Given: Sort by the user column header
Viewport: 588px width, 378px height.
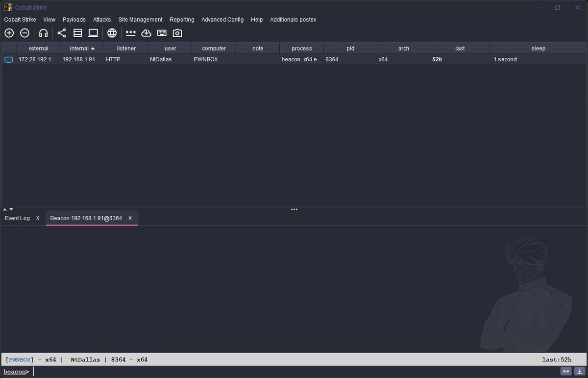Looking at the screenshot, I should point(170,48).
